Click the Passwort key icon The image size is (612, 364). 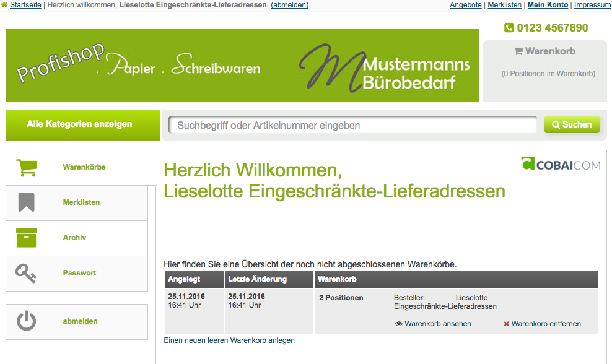(26, 273)
